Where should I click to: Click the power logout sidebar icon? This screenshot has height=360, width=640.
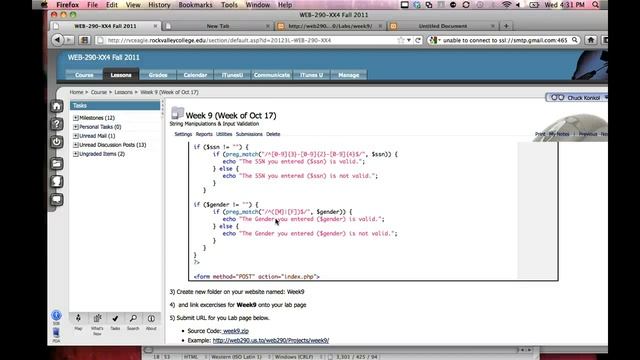coord(56,142)
